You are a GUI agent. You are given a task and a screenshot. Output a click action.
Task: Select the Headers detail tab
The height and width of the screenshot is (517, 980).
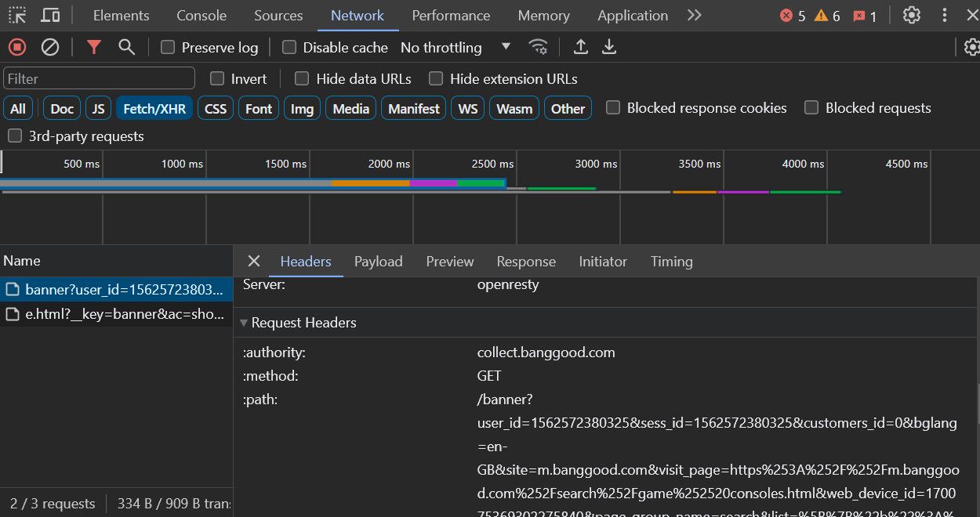pyautogui.click(x=306, y=262)
